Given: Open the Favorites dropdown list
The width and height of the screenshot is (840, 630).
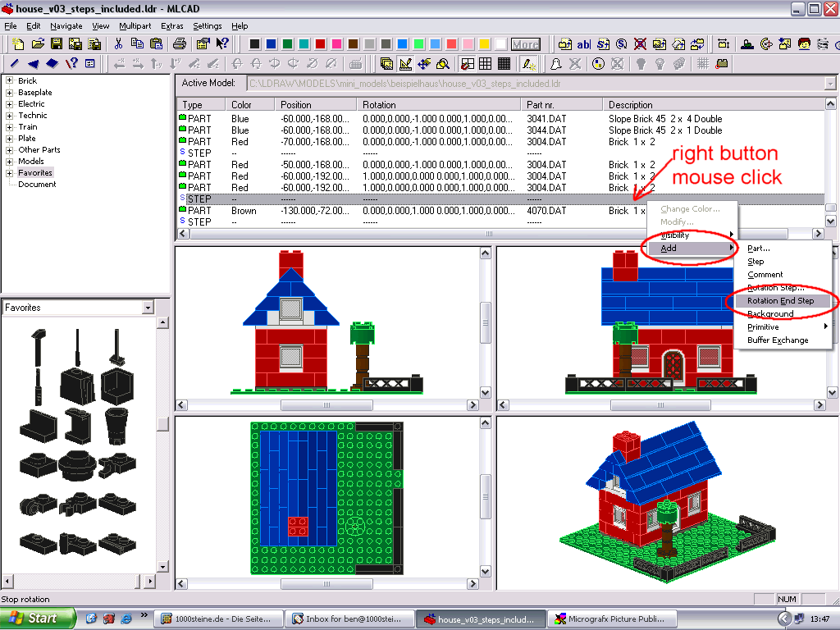Looking at the screenshot, I should pyautogui.click(x=148, y=308).
